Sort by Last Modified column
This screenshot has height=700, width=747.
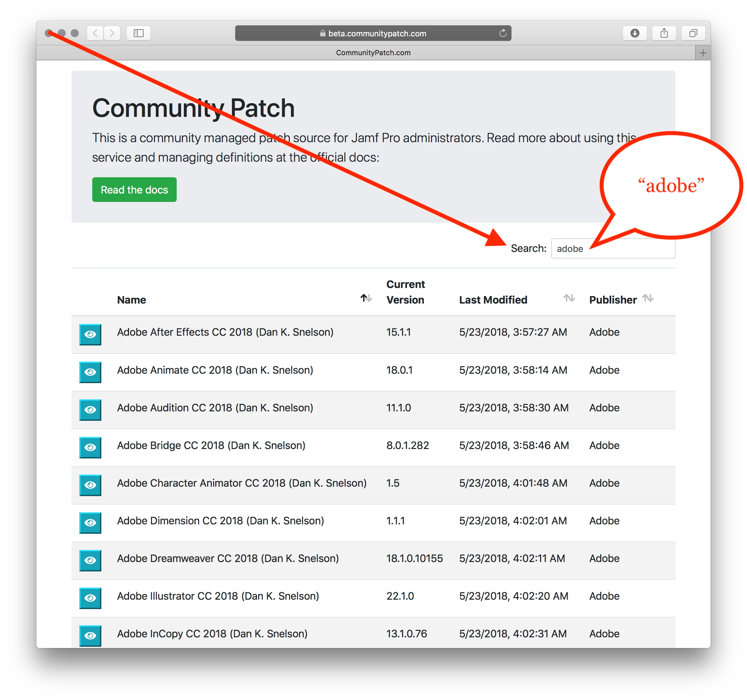(569, 298)
